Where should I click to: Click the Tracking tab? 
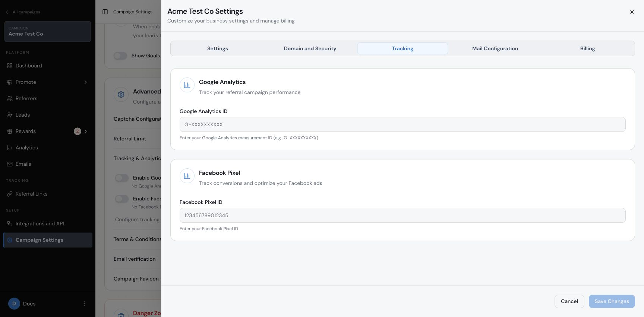pos(402,48)
